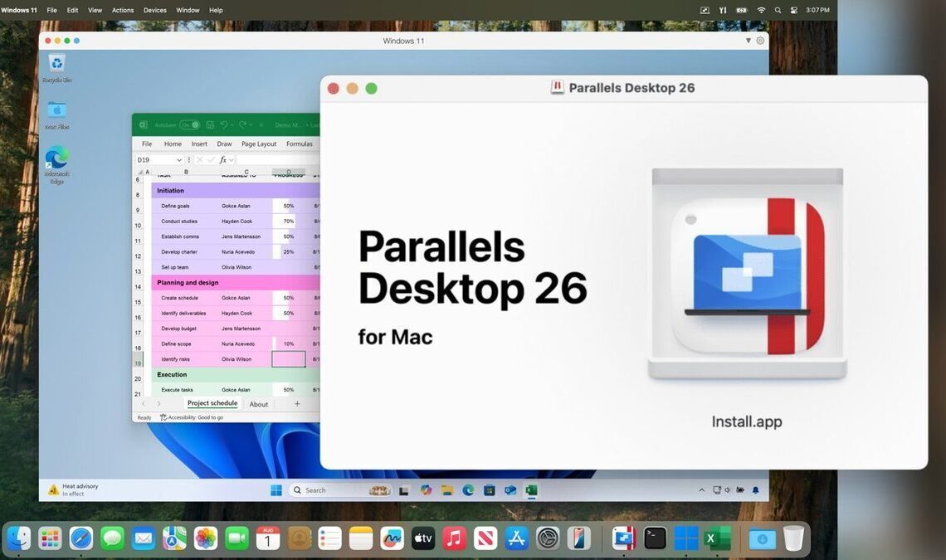Expand Windows system tray hidden icons chevron

coord(702,490)
